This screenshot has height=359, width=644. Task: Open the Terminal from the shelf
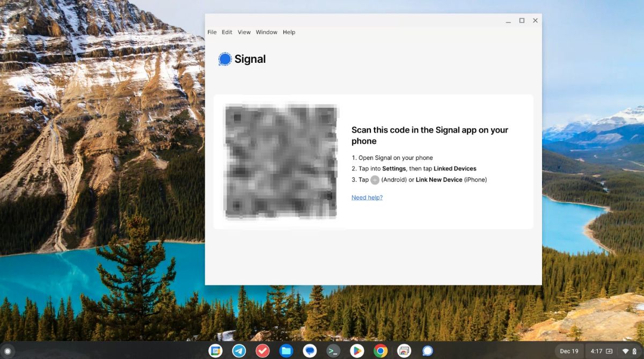[333, 351]
